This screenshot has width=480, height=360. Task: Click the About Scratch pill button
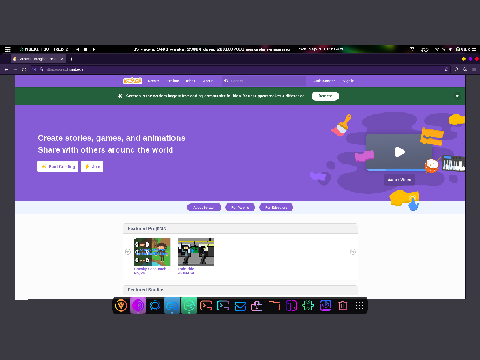[x=204, y=207]
